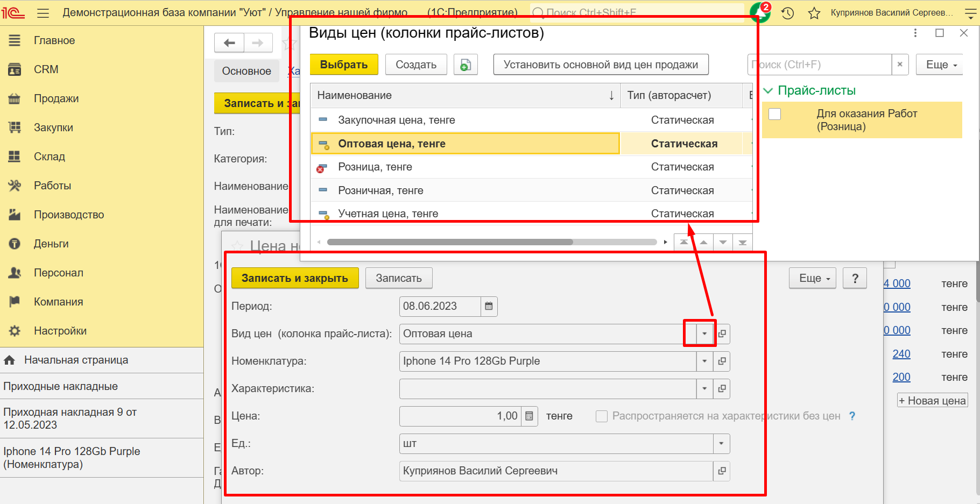The width and height of the screenshot is (980, 504).
Task: Enable Распространяется на характеристики без цен
Action: [602, 416]
